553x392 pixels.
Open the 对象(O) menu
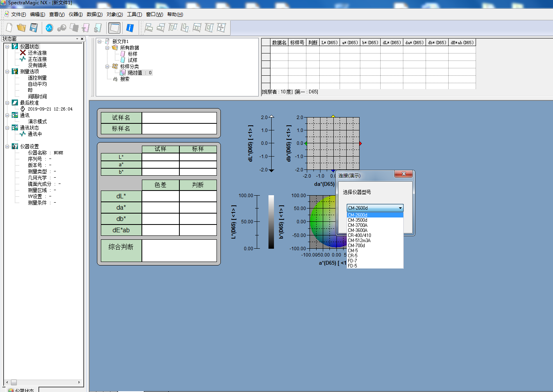point(115,14)
